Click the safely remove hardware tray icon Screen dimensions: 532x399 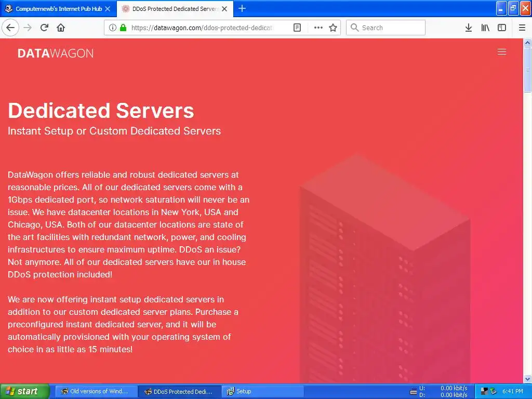[x=494, y=391]
